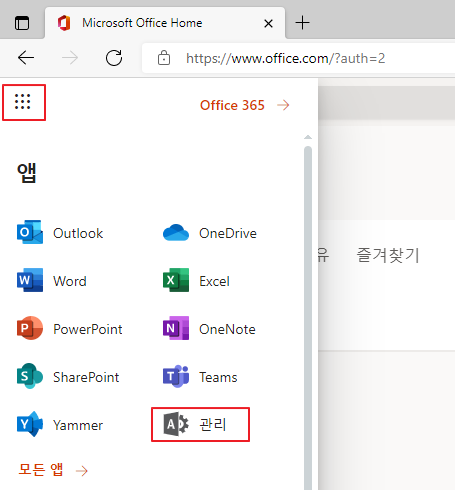This screenshot has height=490, width=455.
Task: Open a new browser tab
Action: [303, 23]
